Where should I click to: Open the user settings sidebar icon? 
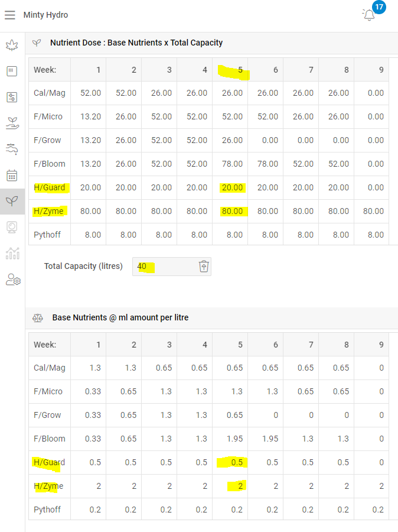(x=12, y=280)
